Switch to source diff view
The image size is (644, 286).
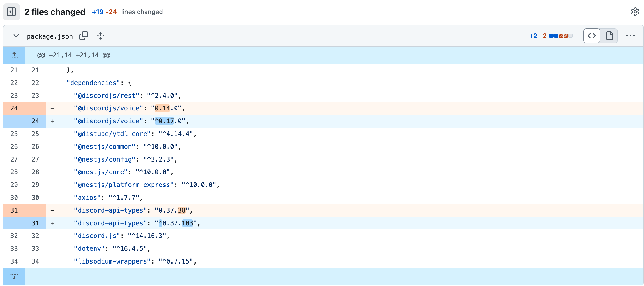(592, 36)
